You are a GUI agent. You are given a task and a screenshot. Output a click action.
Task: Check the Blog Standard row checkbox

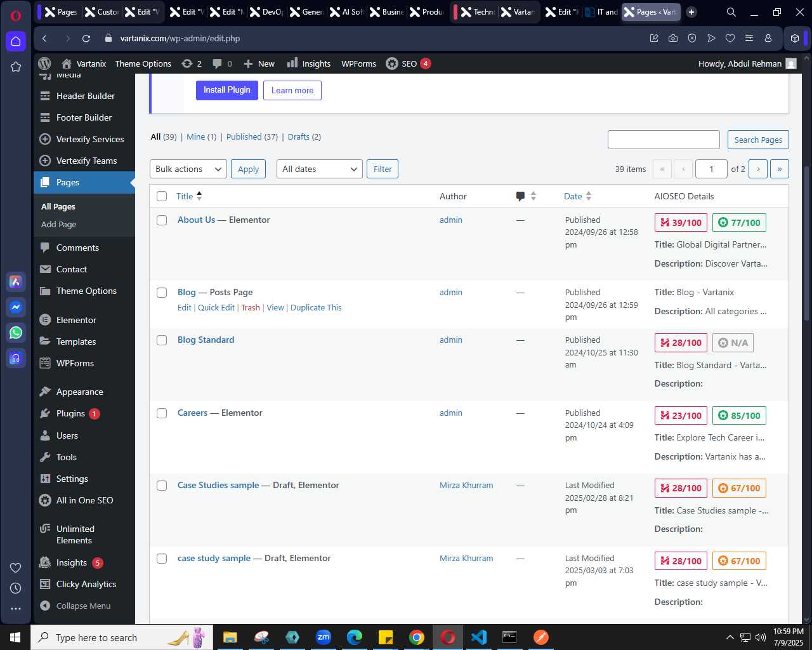(162, 340)
